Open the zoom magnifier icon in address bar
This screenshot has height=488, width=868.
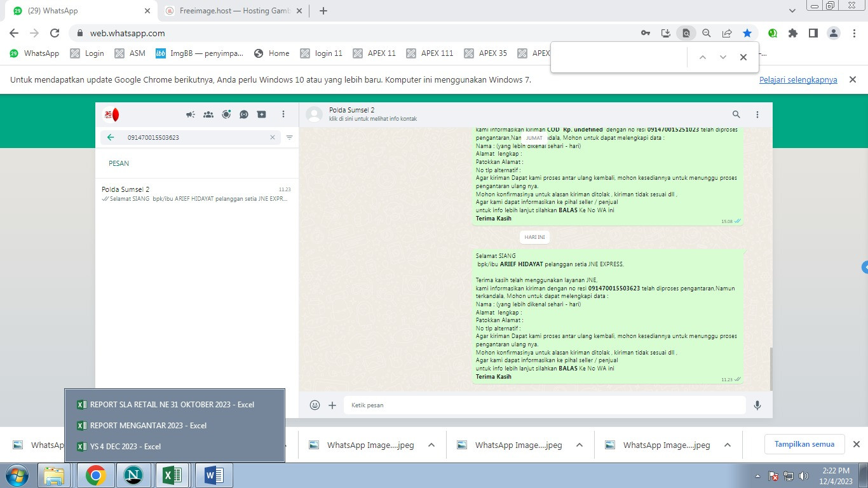tap(707, 33)
